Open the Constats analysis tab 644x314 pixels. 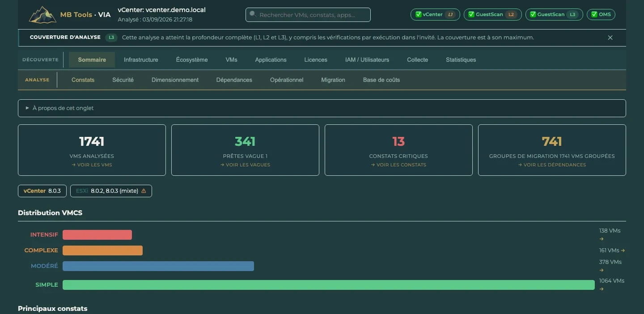click(x=83, y=80)
